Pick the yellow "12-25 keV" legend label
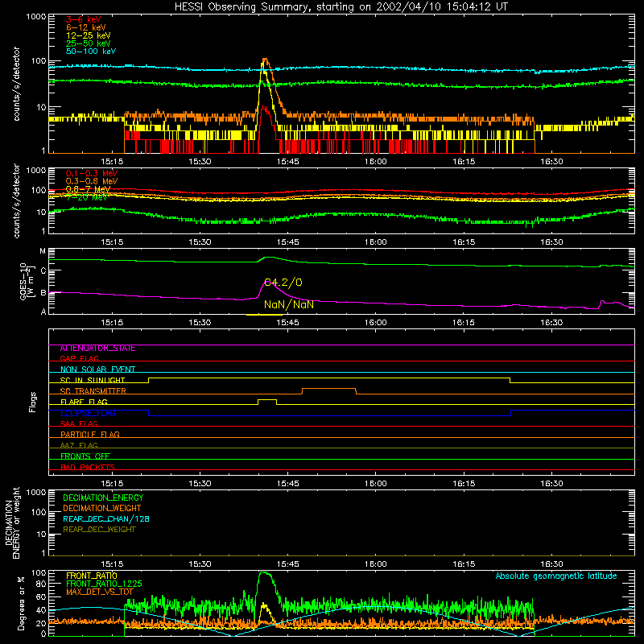This screenshot has width=644, height=644. tap(88, 35)
